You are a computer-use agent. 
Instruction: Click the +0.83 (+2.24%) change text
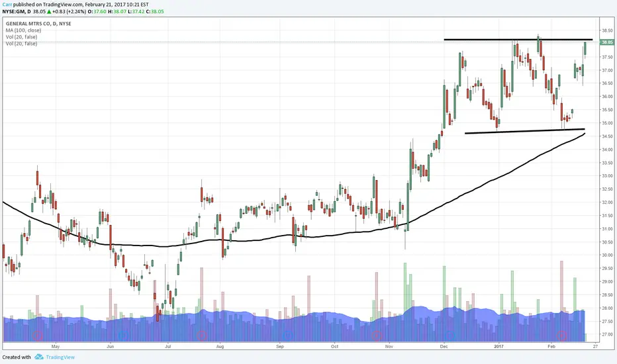click(69, 11)
